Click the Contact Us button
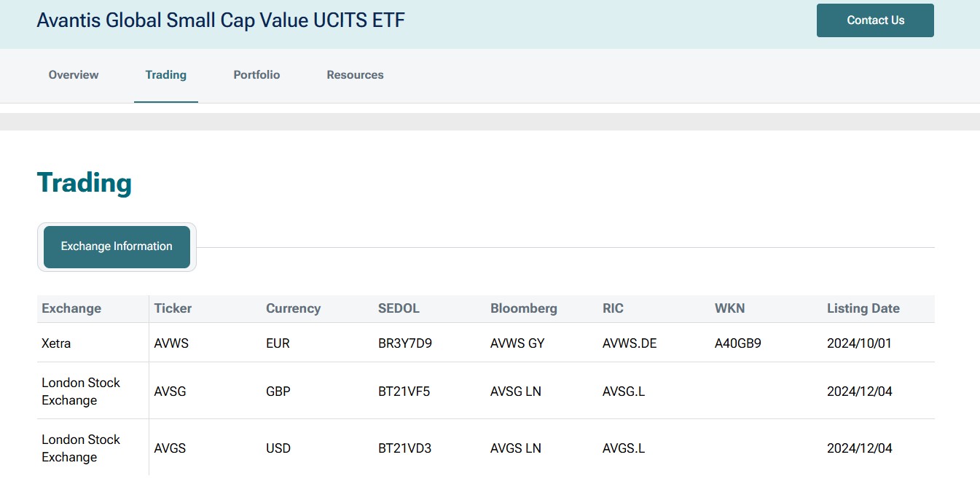 [874, 20]
